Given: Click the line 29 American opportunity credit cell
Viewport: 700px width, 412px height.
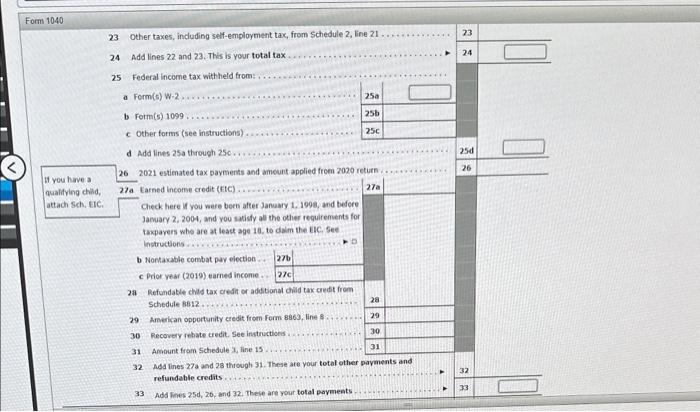Looking at the screenshot, I should point(419,315).
